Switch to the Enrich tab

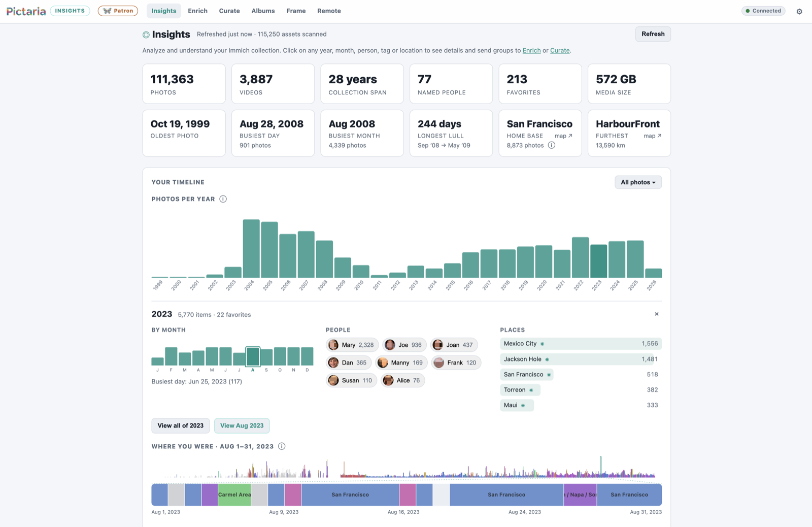pyautogui.click(x=197, y=11)
